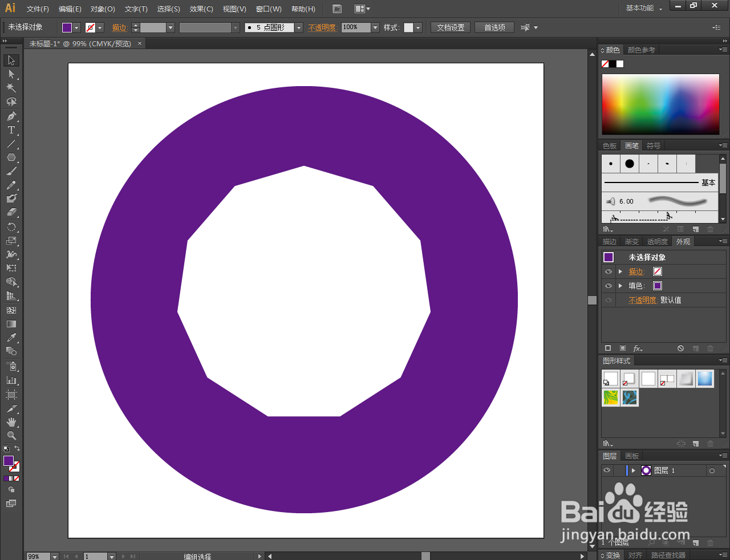Viewport: 730px width, 560px height.
Task: Click the vertical scrollbar thumb of canvas
Action: (592, 300)
